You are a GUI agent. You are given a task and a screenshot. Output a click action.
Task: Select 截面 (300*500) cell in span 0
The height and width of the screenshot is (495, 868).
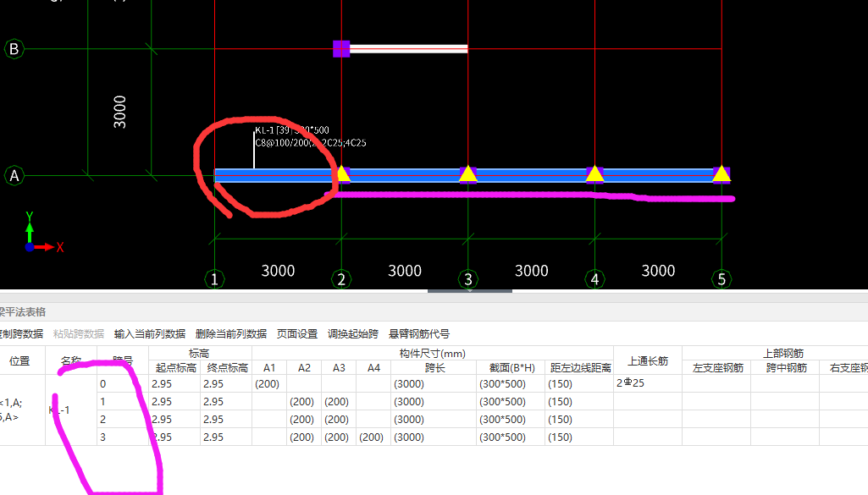coord(511,384)
